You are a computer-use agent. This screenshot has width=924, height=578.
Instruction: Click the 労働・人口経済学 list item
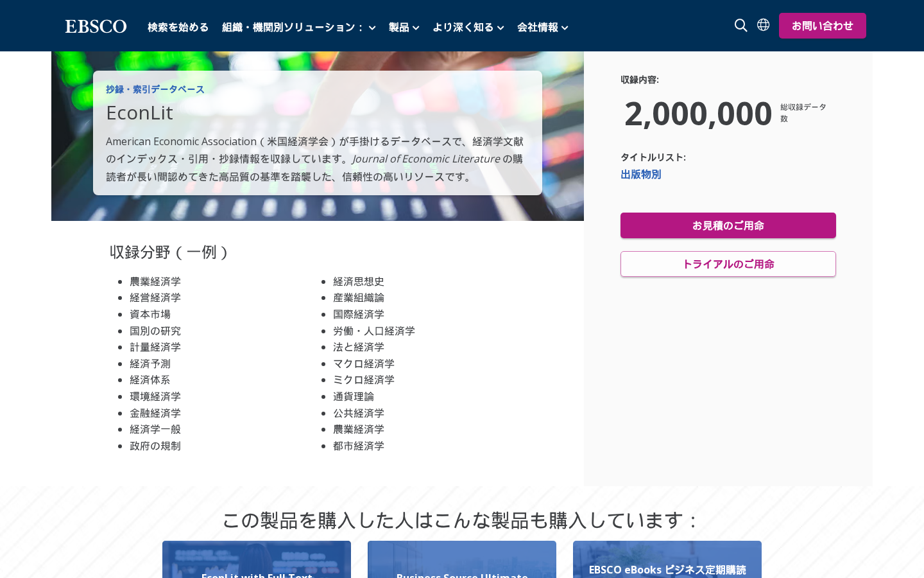tap(374, 331)
